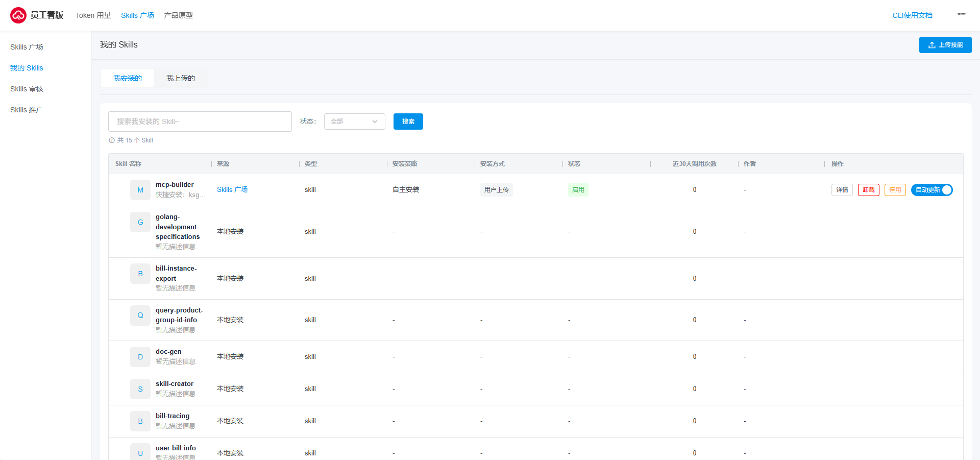Click the bill-tracing skill name
980x460 pixels.
pyautogui.click(x=173, y=416)
